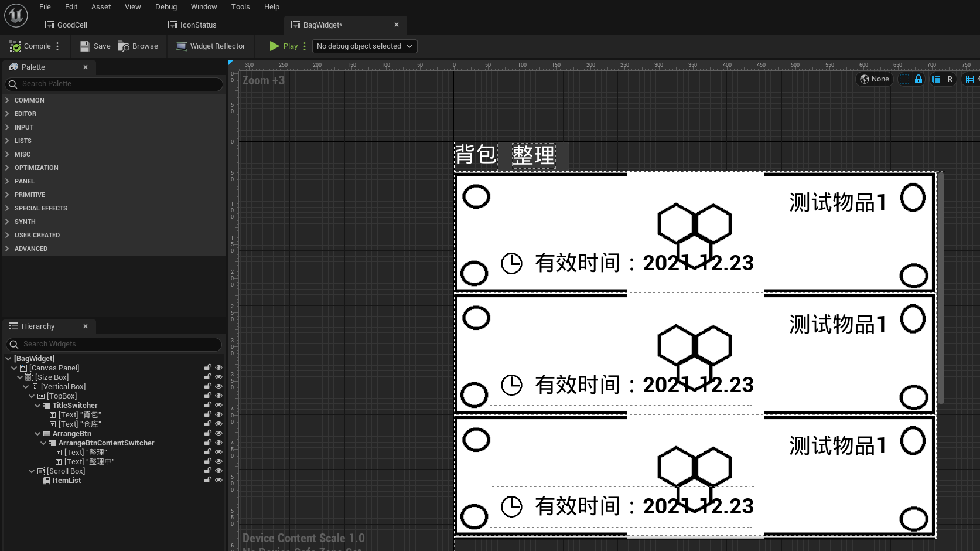Select the ArrangeBtnContentSwitcher tree item
Viewport: 980px width, 551px height.
click(106, 443)
